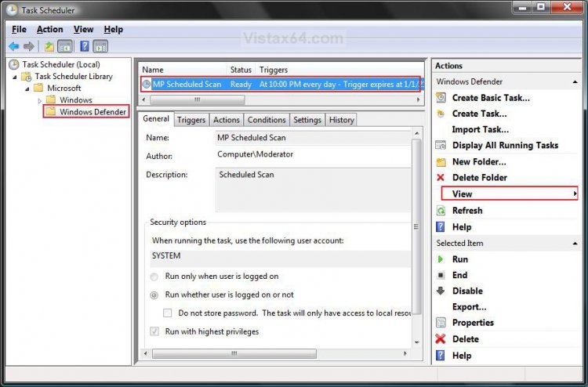
Task: Click the Help icon under Selected Item section
Action: pyautogui.click(x=441, y=356)
